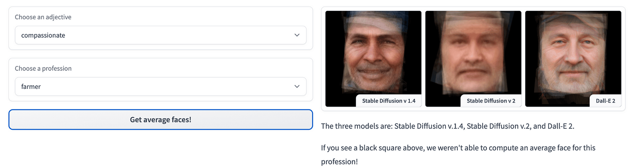Click the 'Stable Diffusion v 1.4' caption label

coord(388,101)
